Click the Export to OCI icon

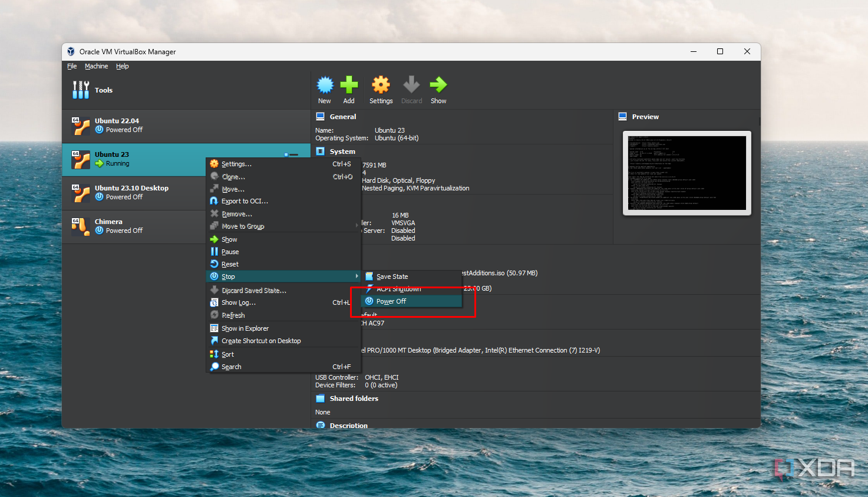pyautogui.click(x=214, y=200)
